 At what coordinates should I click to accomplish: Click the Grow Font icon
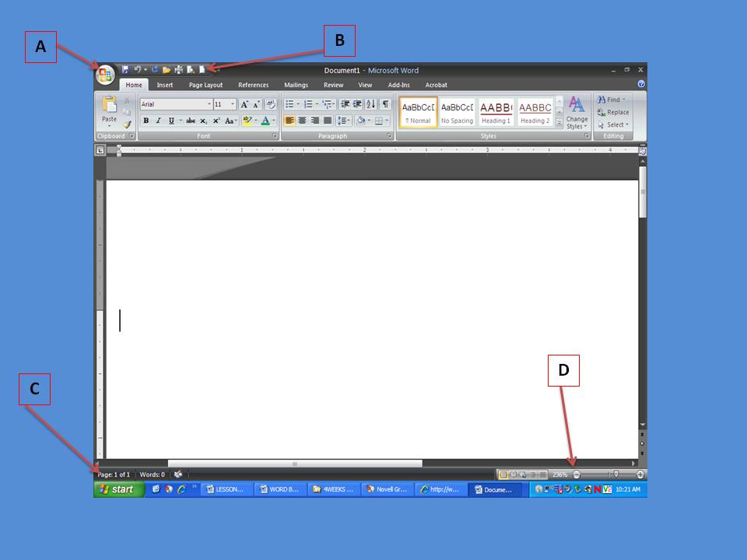[244, 104]
